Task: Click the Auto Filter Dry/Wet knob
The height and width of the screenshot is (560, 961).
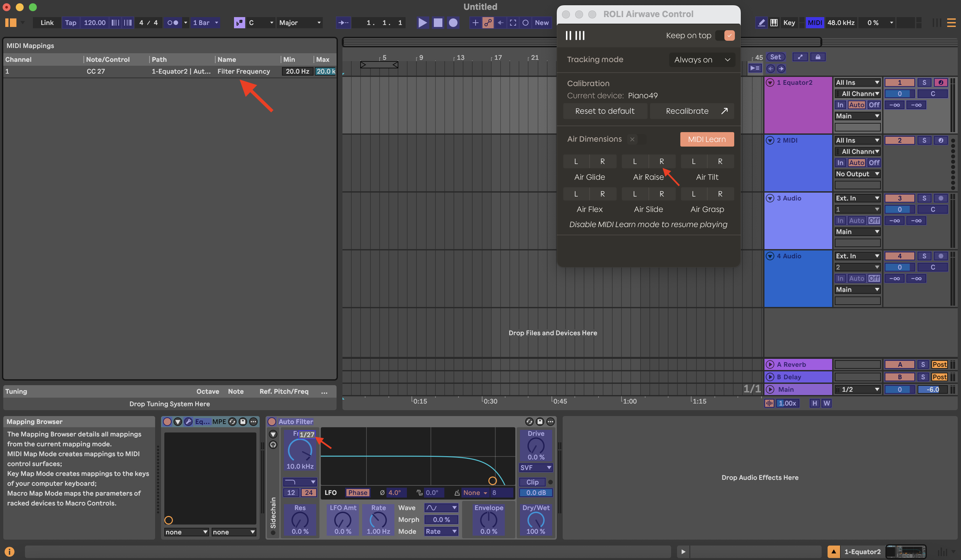Action: (535, 520)
